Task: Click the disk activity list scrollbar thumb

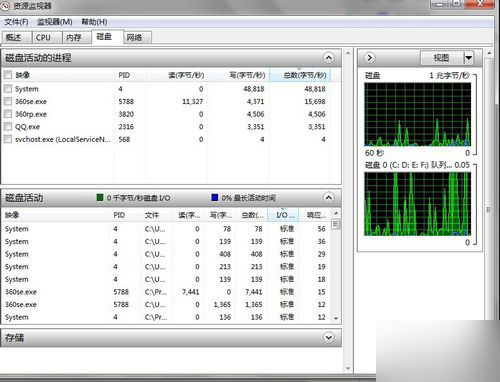Action: point(336,224)
